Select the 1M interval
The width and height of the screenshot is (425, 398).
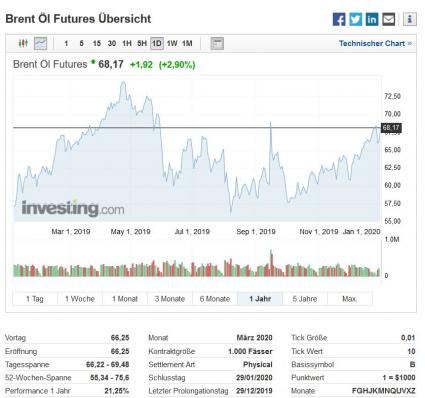click(x=187, y=43)
